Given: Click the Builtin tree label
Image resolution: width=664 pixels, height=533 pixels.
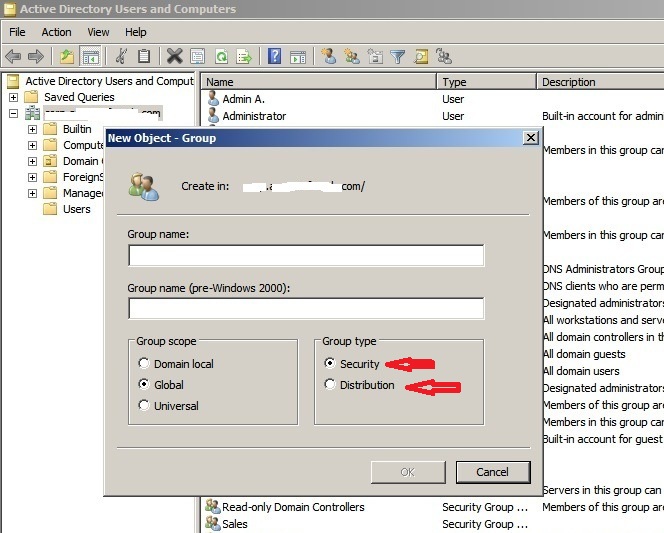Looking at the screenshot, I should (77, 129).
